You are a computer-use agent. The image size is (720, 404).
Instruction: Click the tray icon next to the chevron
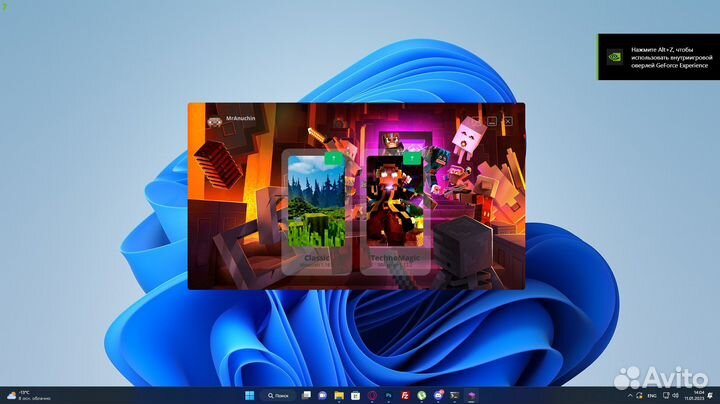[x=640, y=396]
